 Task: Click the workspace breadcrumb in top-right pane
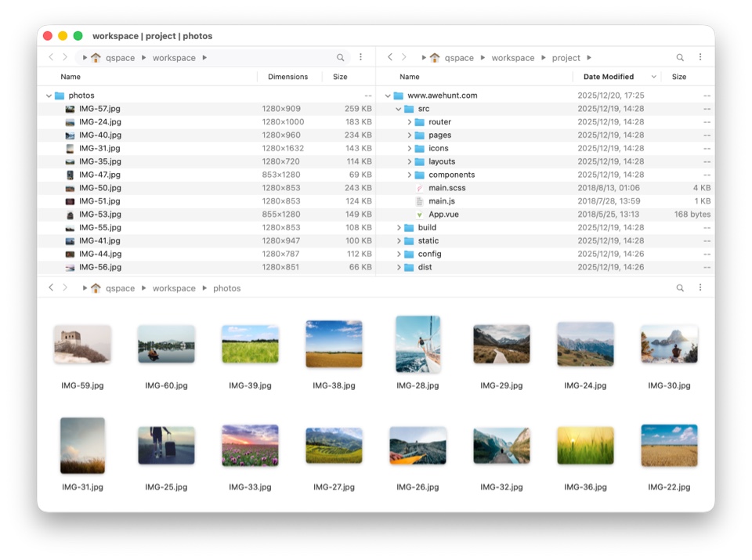click(x=512, y=58)
